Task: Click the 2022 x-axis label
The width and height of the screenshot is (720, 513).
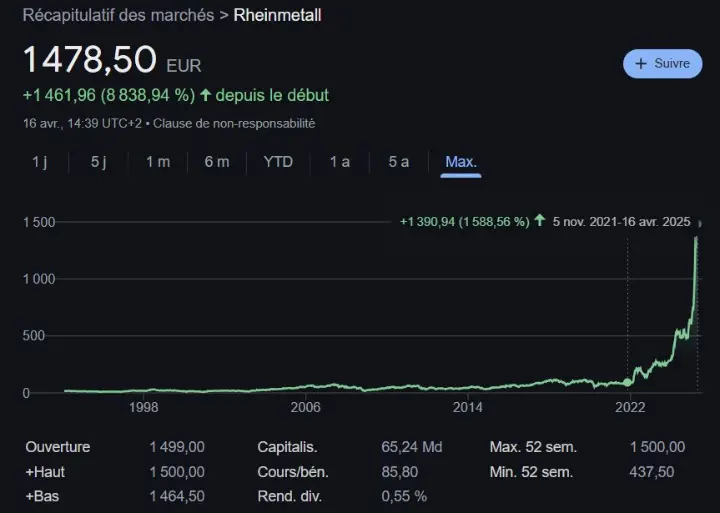Action: click(x=630, y=407)
